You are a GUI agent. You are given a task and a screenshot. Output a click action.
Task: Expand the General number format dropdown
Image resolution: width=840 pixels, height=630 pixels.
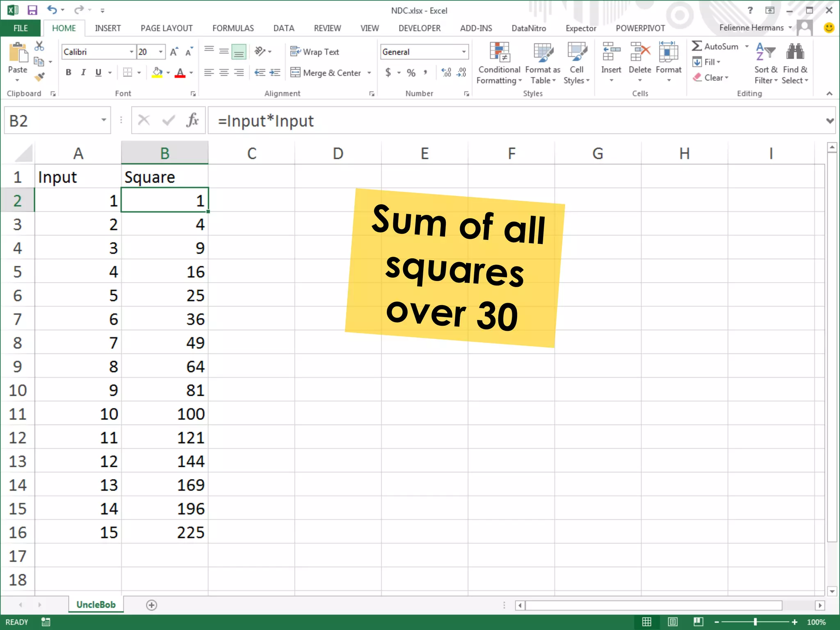coord(464,52)
